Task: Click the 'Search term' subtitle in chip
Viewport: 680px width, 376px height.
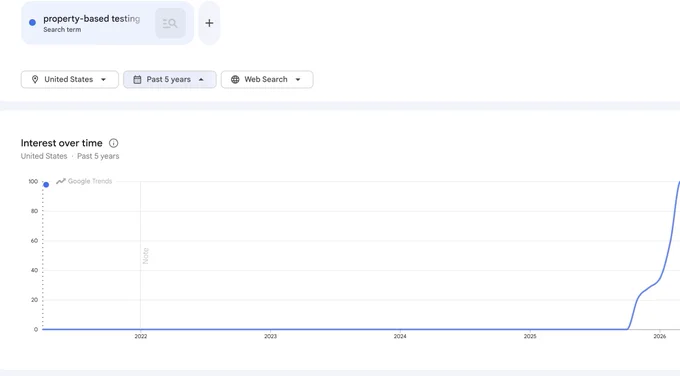Action: 62,29
